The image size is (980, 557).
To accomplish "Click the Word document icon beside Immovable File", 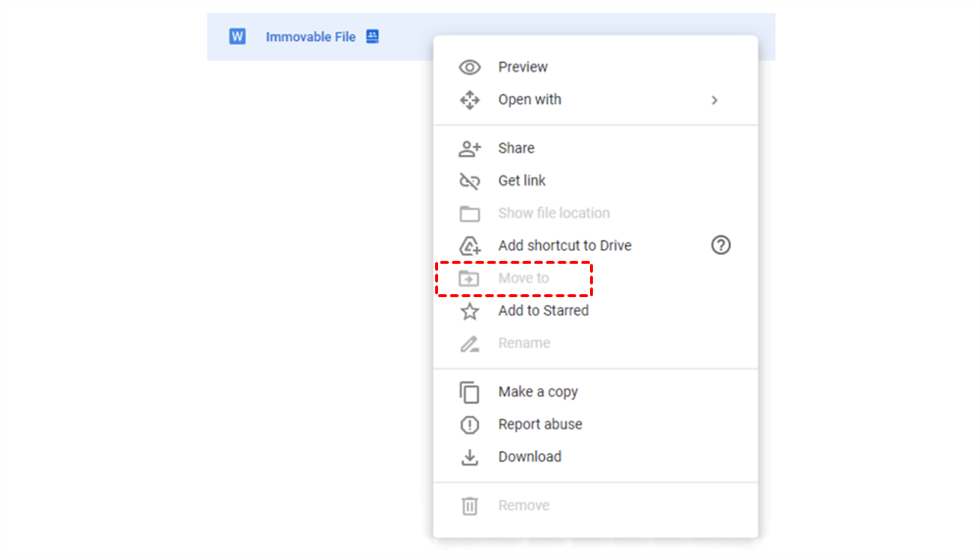I will pos(237,37).
